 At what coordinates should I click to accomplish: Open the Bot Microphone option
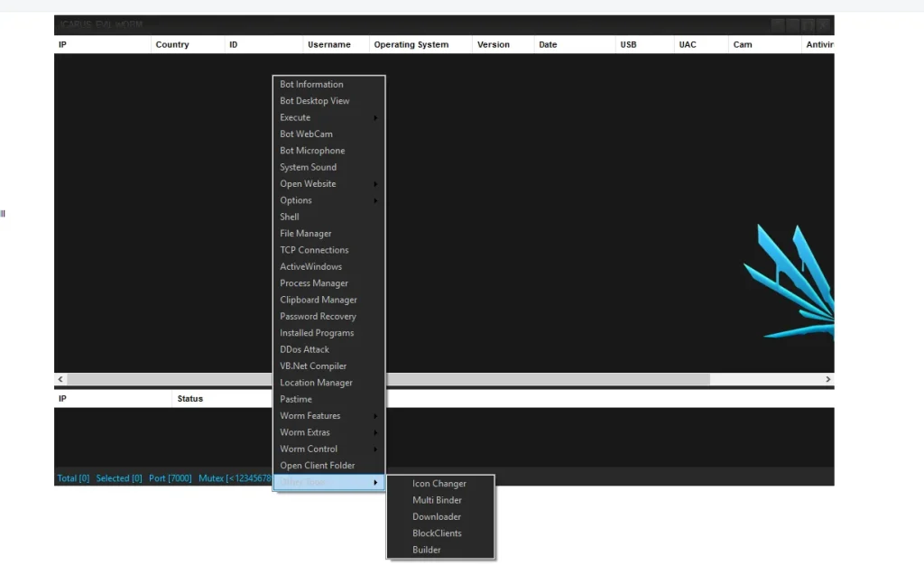coord(311,150)
